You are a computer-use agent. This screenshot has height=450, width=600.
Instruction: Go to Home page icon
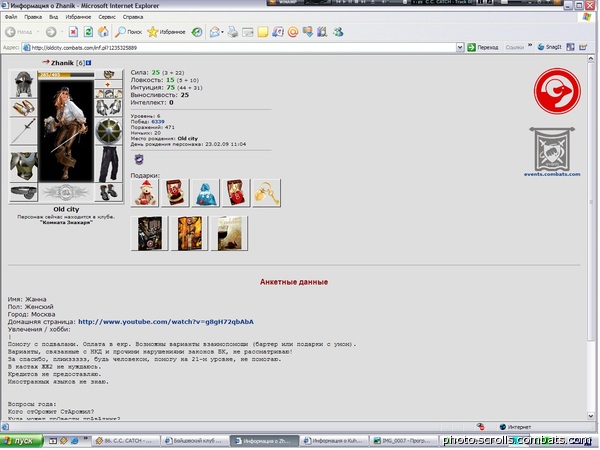click(x=103, y=32)
